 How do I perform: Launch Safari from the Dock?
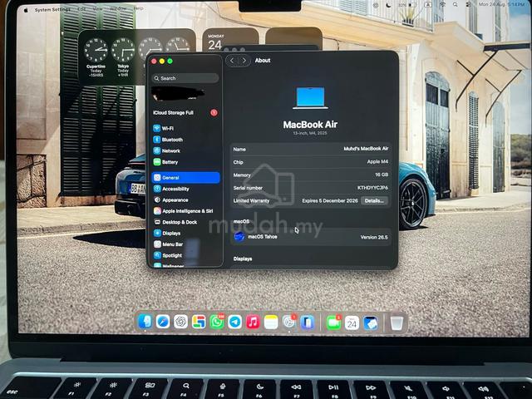coord(163,322)
